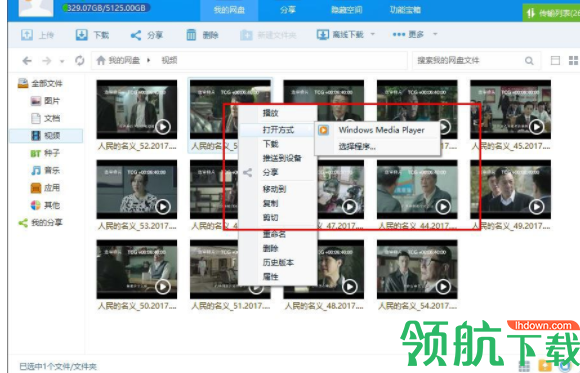Refresh the current folder listing

click(80, 60)
